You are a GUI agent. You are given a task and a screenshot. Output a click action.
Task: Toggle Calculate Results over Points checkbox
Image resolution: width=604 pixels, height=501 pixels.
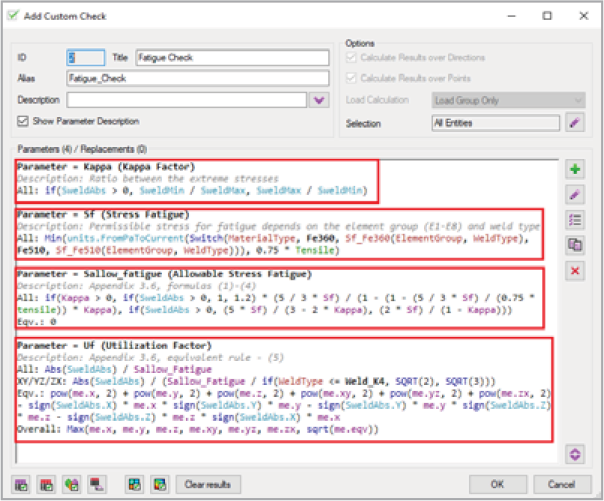(x=351, y=78)
